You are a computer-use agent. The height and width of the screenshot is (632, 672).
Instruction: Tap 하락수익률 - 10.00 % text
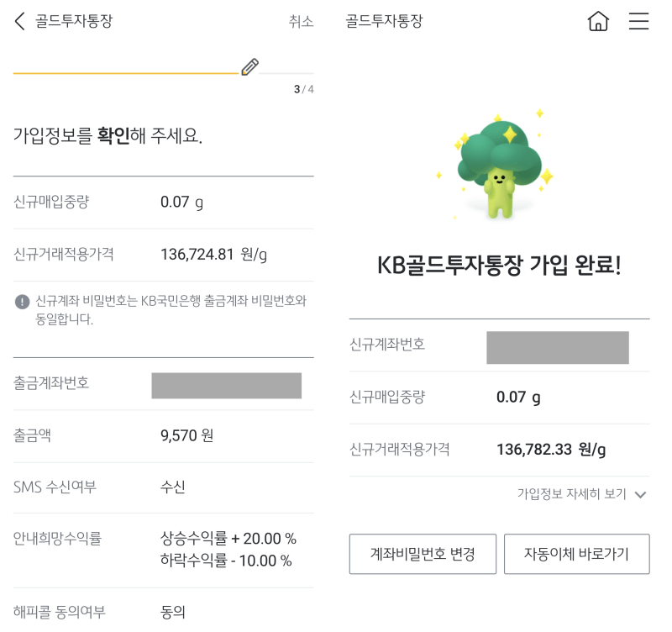click(226, 561)
